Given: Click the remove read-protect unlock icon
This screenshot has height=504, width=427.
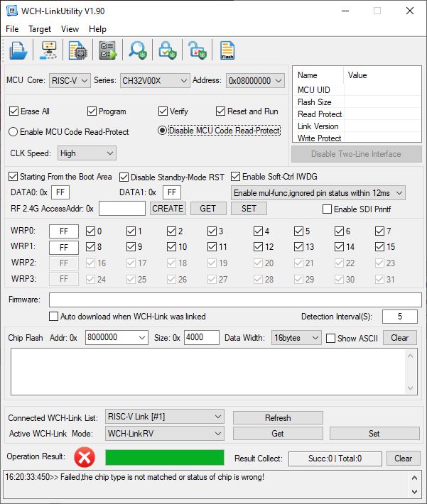Looking at the screenshot, I should coord(198,50).
